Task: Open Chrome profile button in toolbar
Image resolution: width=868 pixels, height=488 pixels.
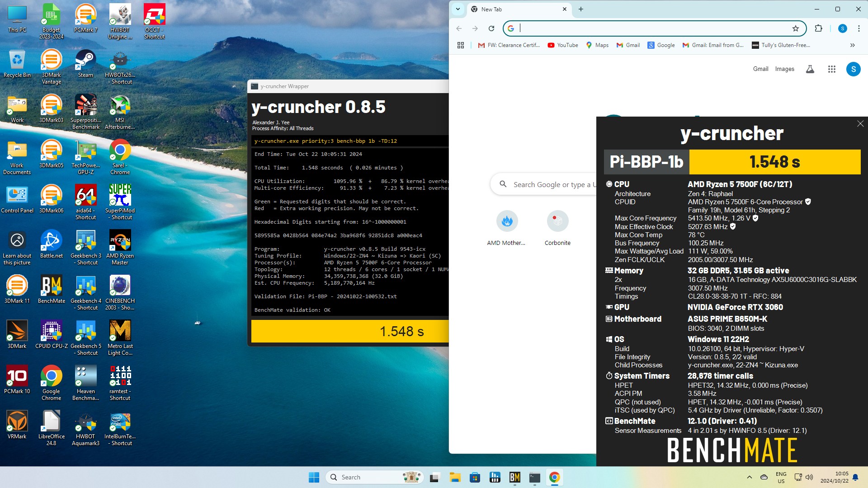Action: (x=842, y=28)
